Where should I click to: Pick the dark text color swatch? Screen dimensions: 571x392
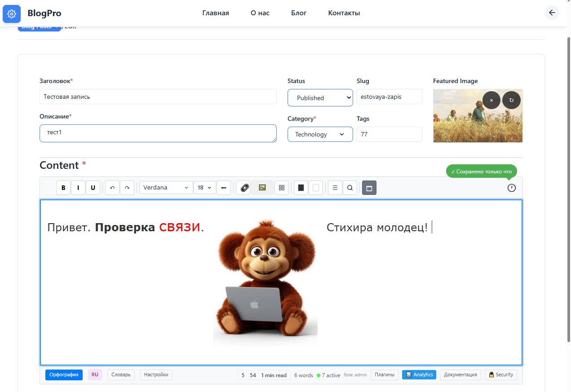tap(301, 188)
